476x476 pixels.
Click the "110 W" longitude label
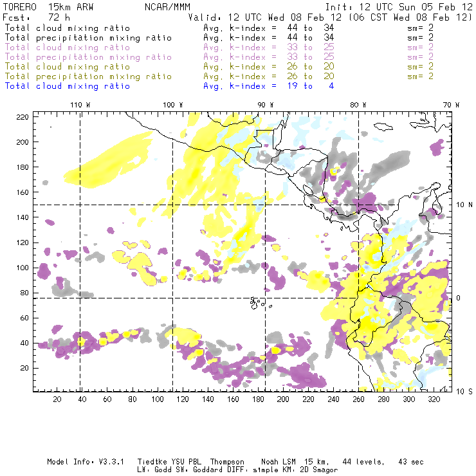click(80, 105)
